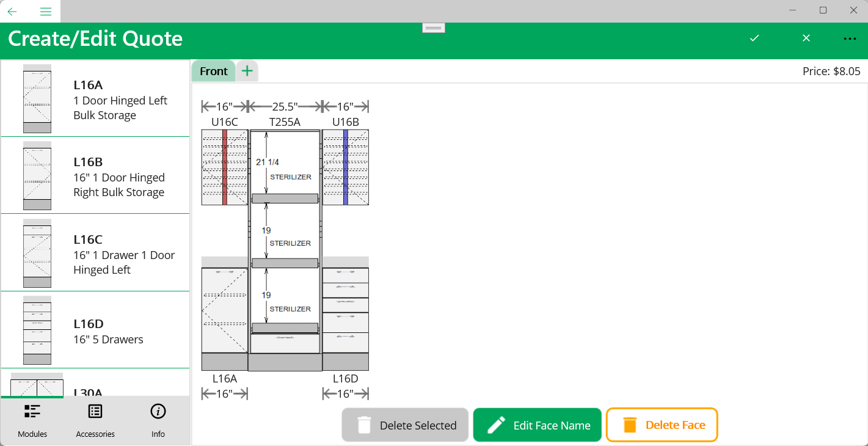Select the L16A module in list
The image size is (868, 446).
tap(95, 98)
